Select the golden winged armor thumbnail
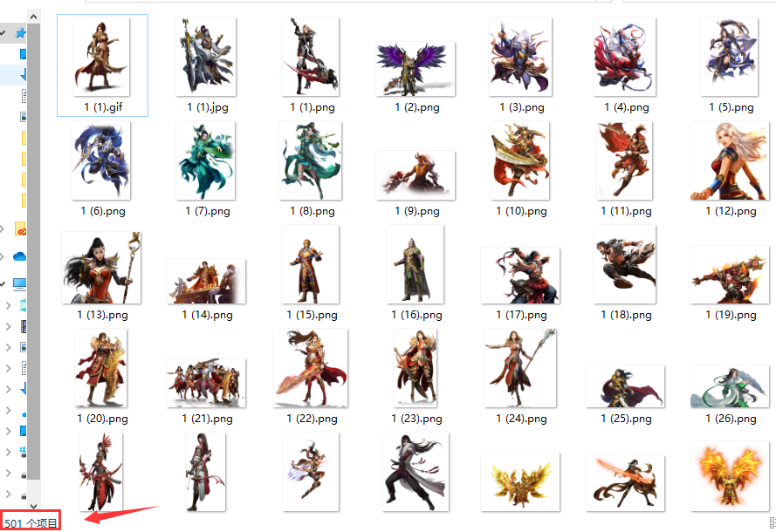The height and width of the screenshot is (532, 776). tap(520, 481)
